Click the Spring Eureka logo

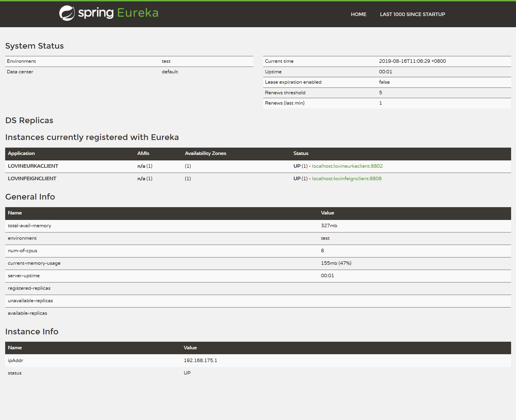pyautogui.click(x=109, y=13)
